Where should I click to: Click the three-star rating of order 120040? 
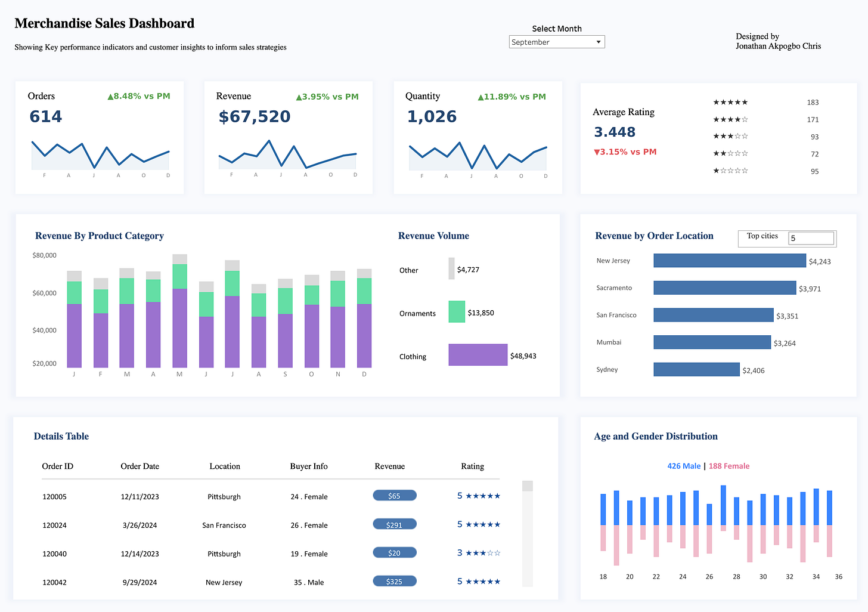tap(479, 553)
